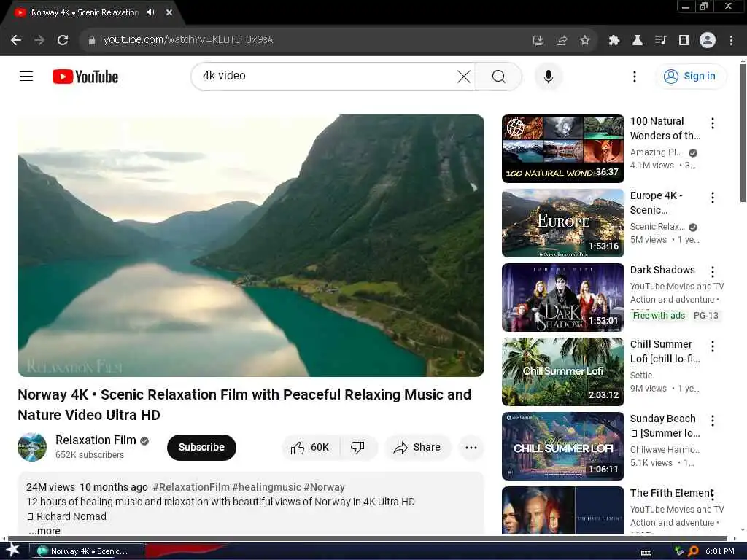Open Relaxation Film channel name link
747x560 pixels.
pos(96,440)
